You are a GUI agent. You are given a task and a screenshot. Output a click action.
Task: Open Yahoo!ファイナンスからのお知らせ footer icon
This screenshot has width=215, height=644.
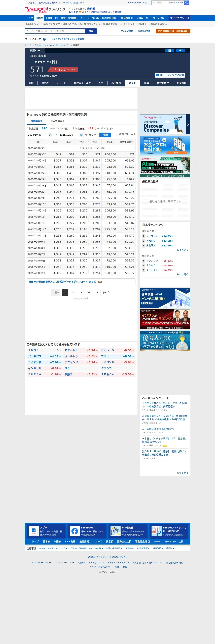156,531
